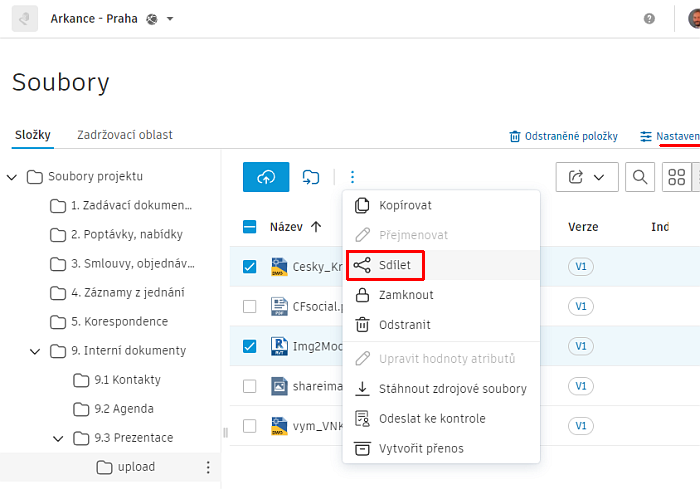
Task: Click the help question mark icon
Action: [649, 19]
